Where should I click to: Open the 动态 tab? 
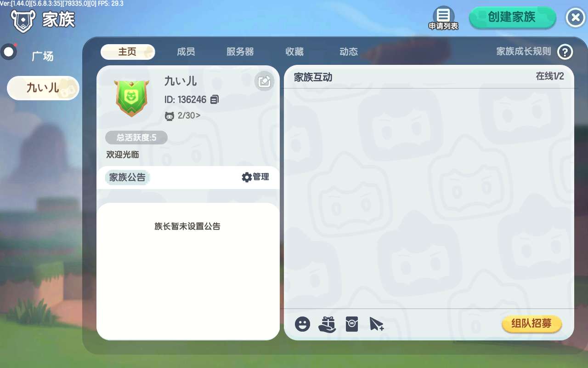coord(349,52)
